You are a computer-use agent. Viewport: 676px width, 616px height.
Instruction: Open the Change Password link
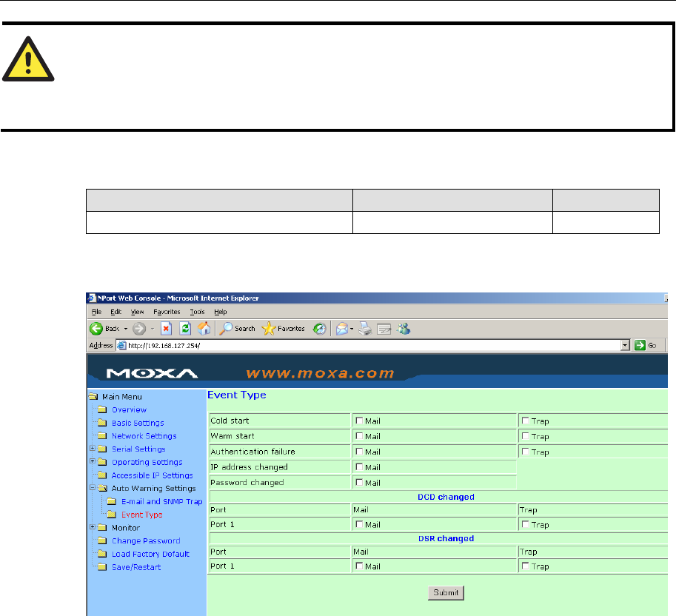[146, 541]
